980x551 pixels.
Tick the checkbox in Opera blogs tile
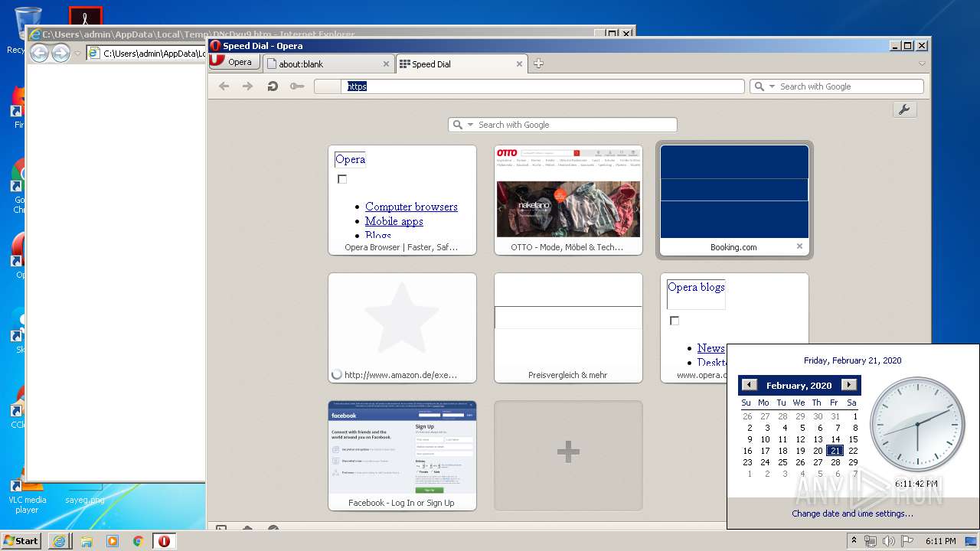(x=675, y=321)
